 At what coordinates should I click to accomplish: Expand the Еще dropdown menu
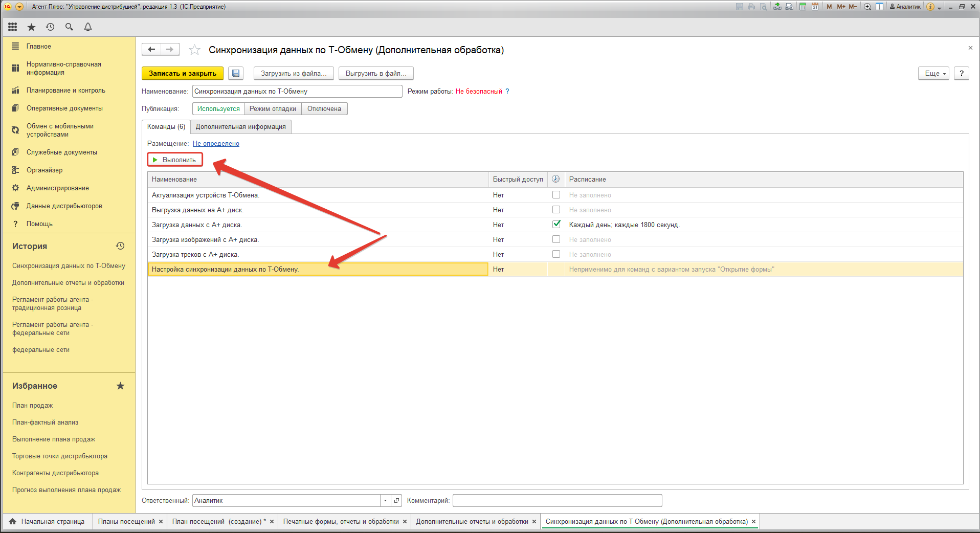coord(934,73)
